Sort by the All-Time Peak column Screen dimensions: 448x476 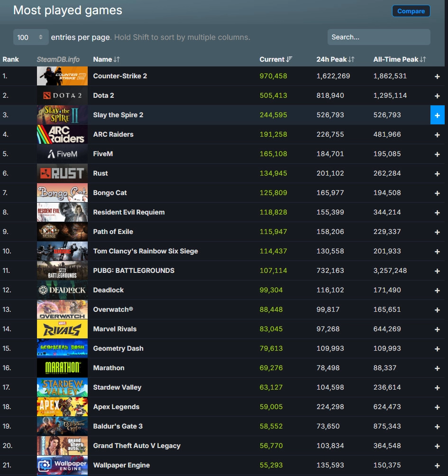(x=399, y=59)
